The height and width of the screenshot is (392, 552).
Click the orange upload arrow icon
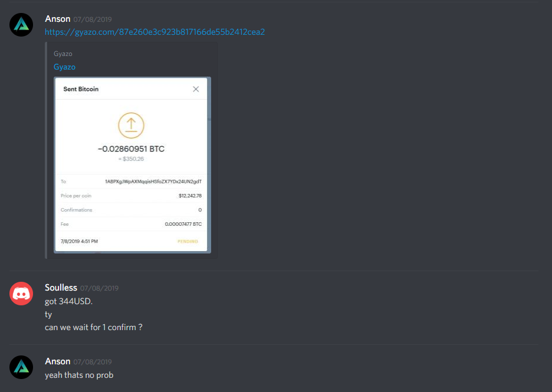(x=131, y=126)
